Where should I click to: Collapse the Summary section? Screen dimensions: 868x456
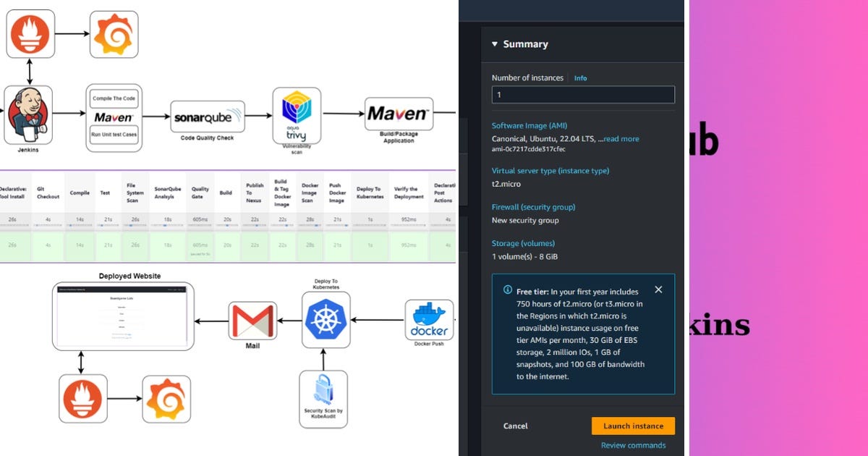coord(495,43)
